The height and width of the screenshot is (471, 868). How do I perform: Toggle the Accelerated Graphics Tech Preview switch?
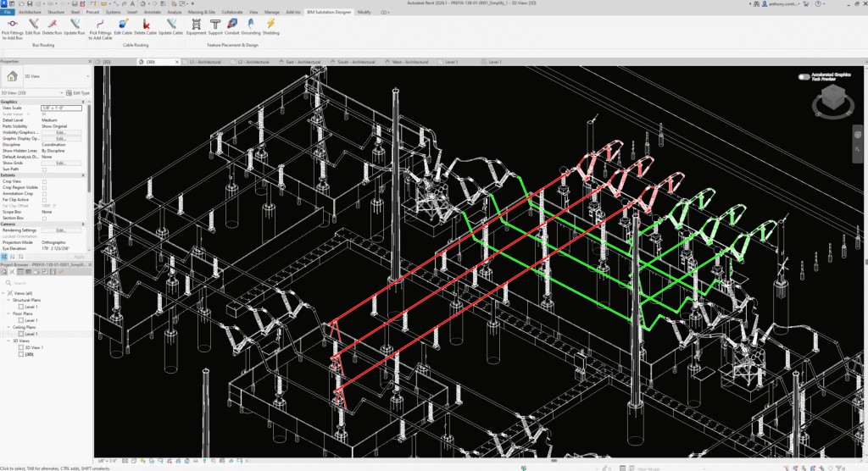[804, 77]
